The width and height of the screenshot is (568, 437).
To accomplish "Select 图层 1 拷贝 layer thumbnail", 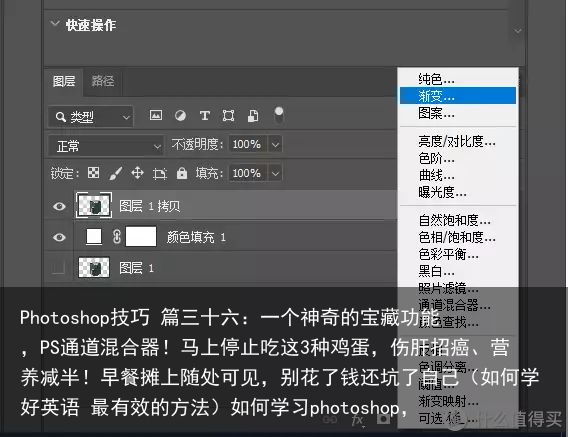I will point(94,205).
